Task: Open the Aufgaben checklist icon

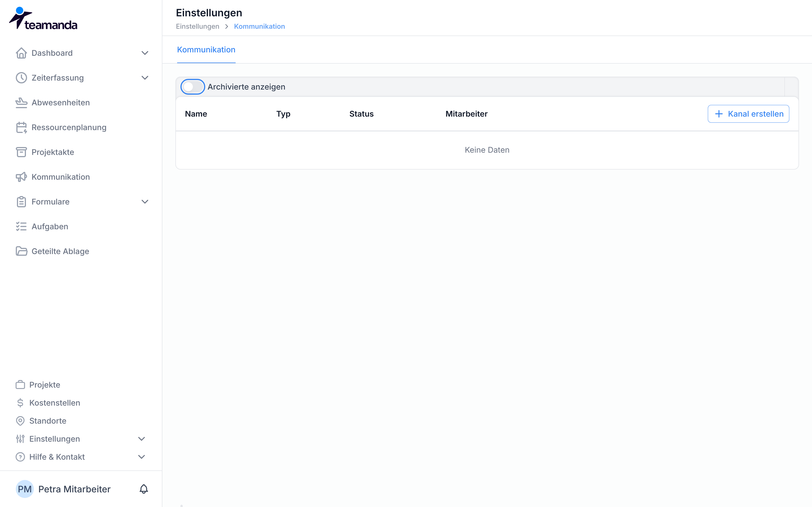Action: pyautogui.click(x=21, y=227)
